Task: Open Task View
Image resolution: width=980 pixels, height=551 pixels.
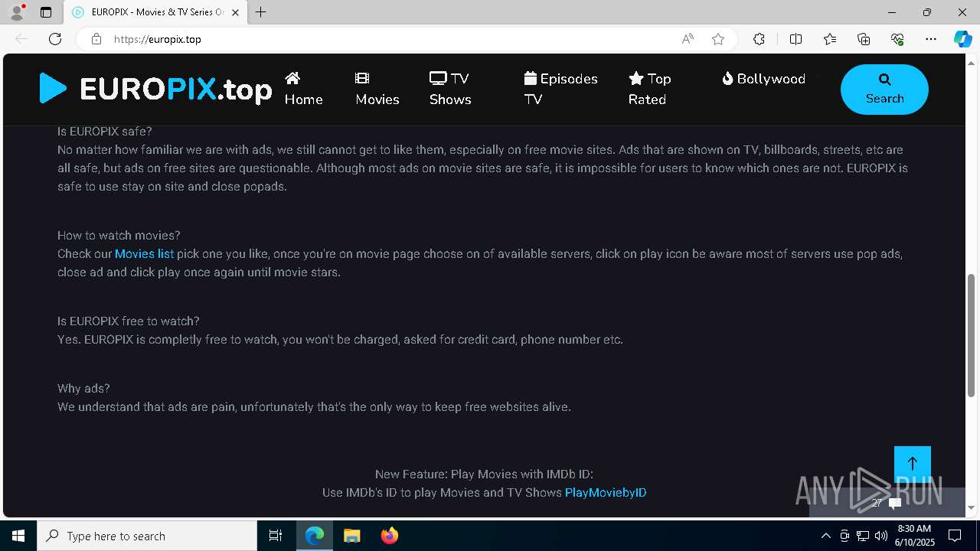Action: (276, 536)
